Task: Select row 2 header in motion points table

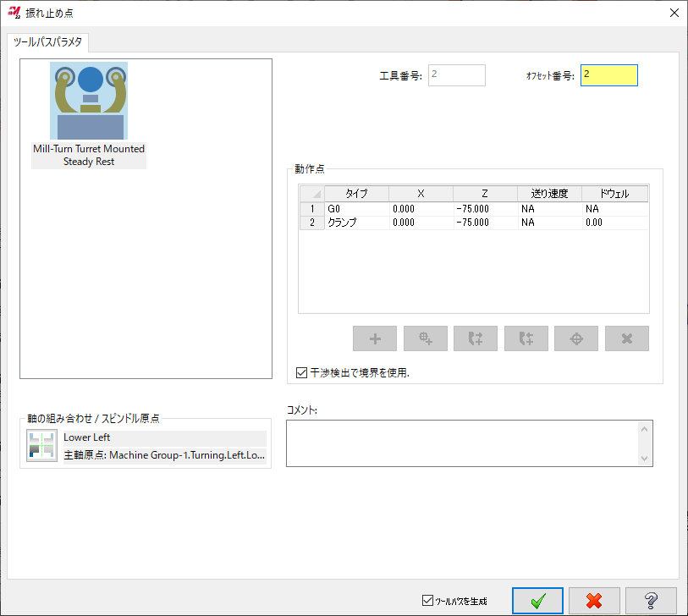Action: pyautogui.click(x=312, y=223)
